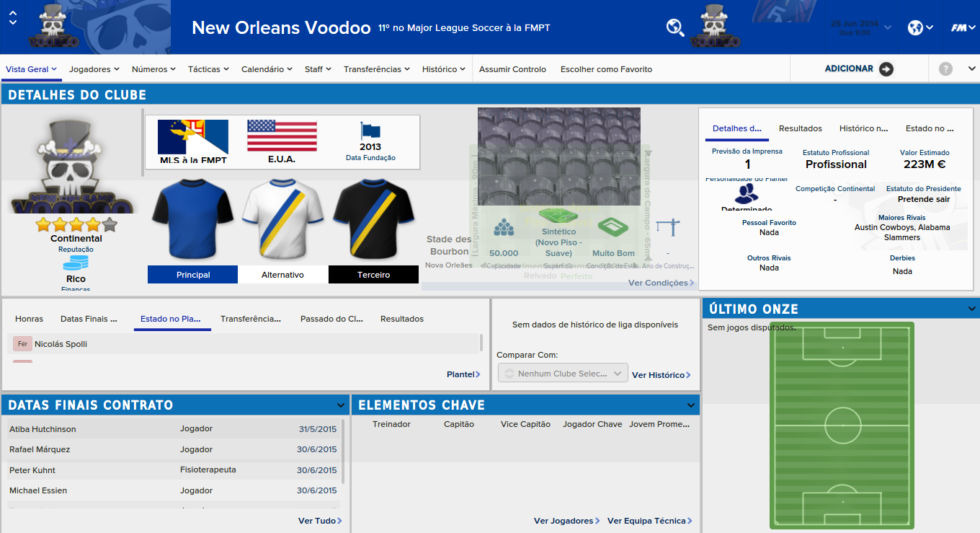Open the Ver Tudo link
This screenshot has width=980, height=533.
[320, 521]
